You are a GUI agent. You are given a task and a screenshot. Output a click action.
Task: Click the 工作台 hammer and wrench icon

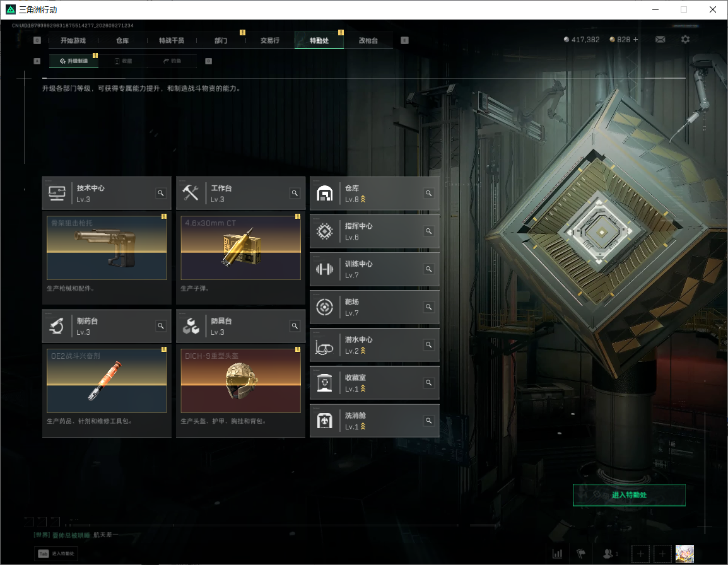(191, 193)
